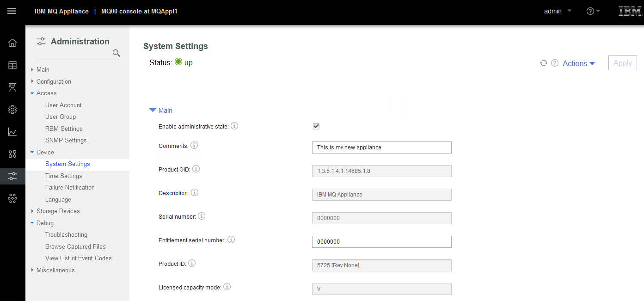Click the Apply button
This screenshot has width=644, height=301.
click(x=623, y=63)
